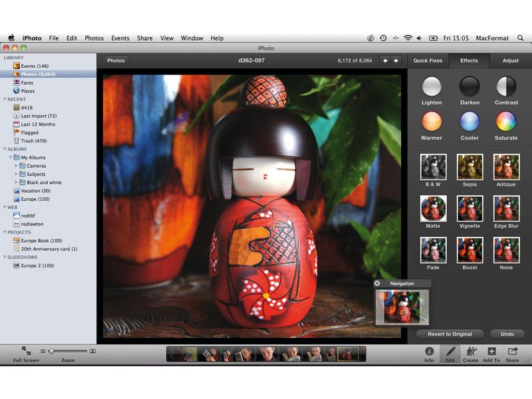532x399 pixels.
Task: Open the Wi-Fi status menu
Action: point(408,38)
